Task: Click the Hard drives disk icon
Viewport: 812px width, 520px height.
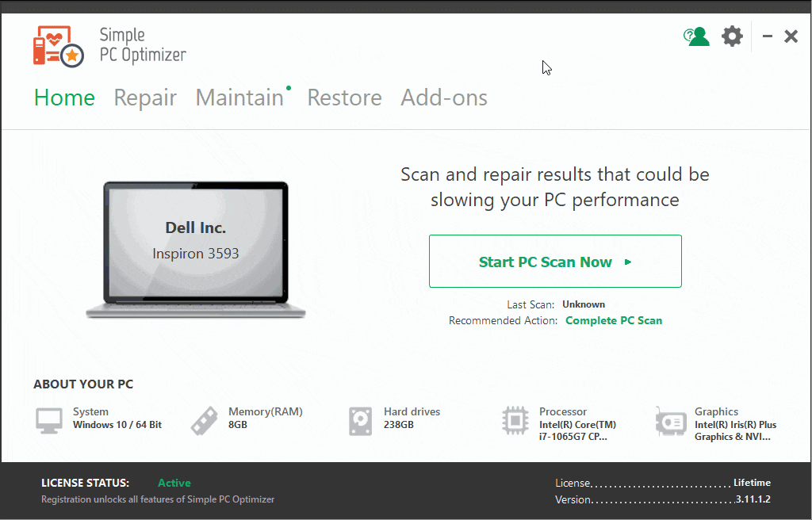Action: 360,421
